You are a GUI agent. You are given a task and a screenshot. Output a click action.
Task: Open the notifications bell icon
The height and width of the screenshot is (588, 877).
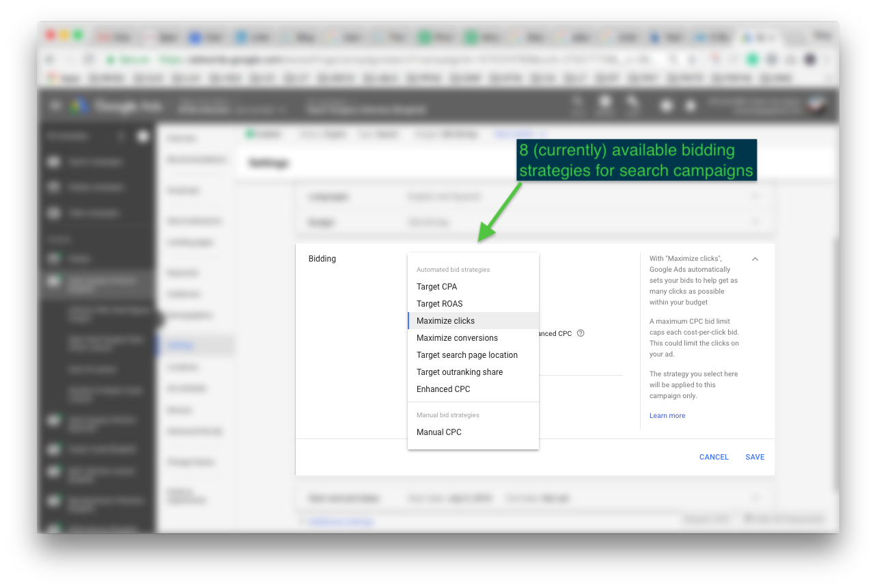[x=691, y=106]
